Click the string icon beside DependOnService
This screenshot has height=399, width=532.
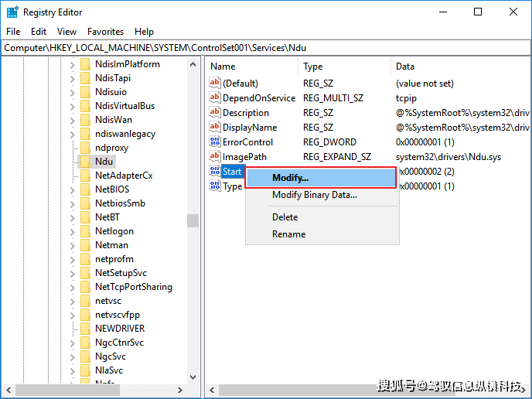pyautogui.click(x=215, y=98)
